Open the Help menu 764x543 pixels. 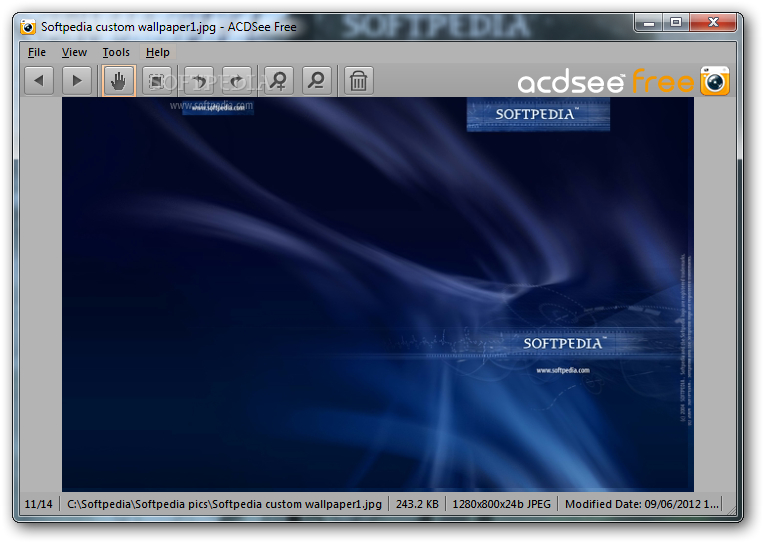pyautogui.click(x=157, y=52)
